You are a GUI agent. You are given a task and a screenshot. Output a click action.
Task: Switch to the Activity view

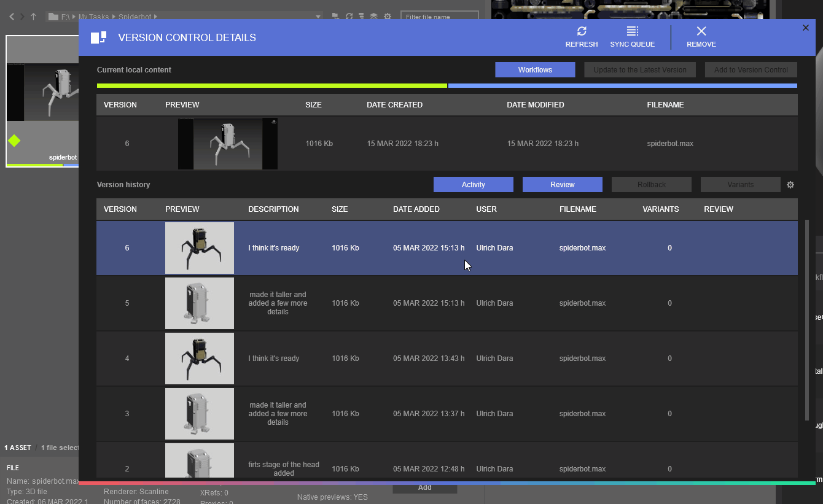coord(473,185)
